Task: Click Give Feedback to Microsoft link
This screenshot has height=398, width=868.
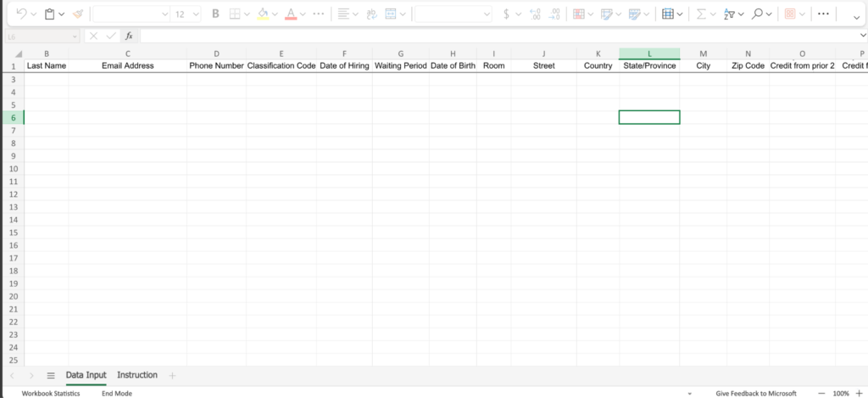Action: (755, 393)
